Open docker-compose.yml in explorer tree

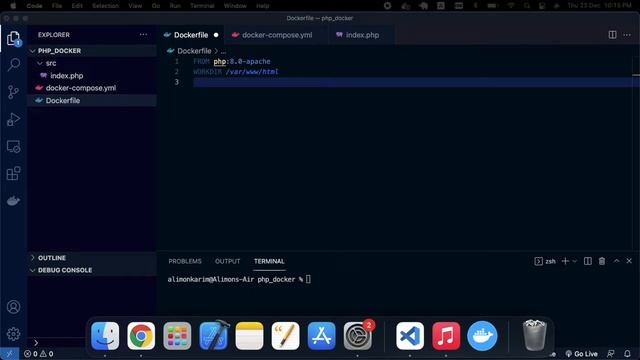81,88
